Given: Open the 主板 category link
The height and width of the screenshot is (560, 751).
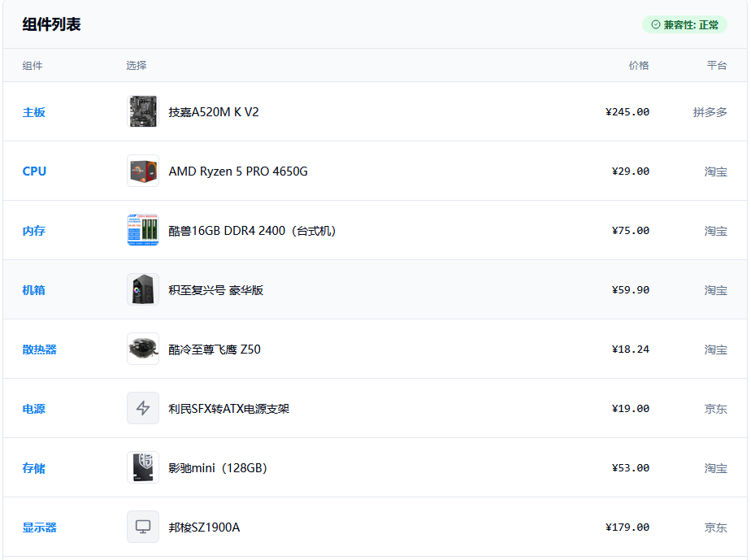Looking at the screenshot, I should (x=34, y=112).
